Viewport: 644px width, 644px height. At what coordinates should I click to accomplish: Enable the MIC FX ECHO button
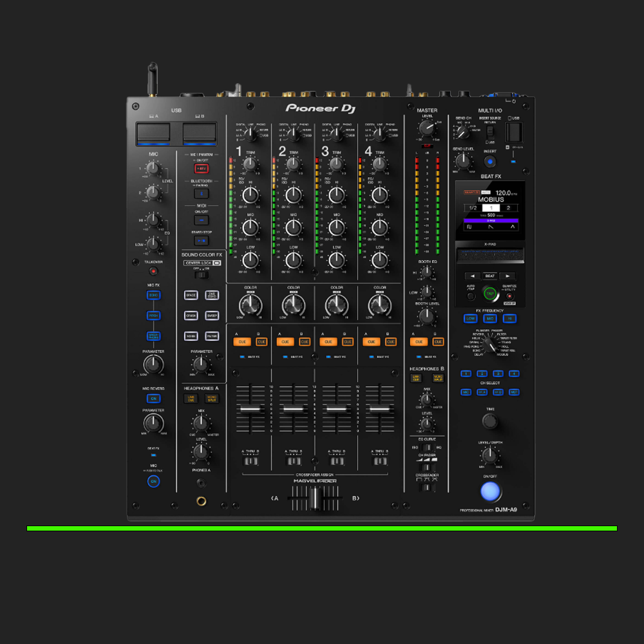coord(153,295)
